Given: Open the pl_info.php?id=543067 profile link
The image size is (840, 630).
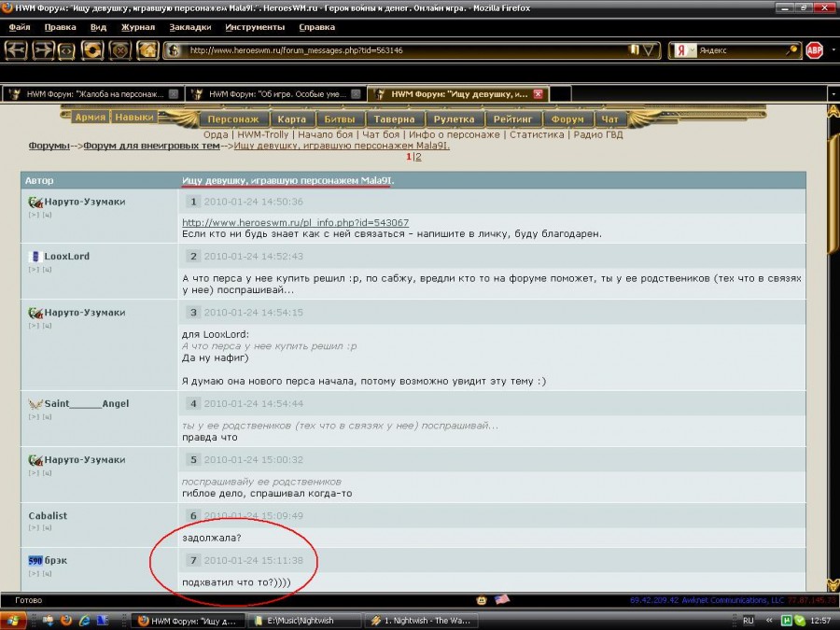Looking at the screenshot, I should click(295, 222).
